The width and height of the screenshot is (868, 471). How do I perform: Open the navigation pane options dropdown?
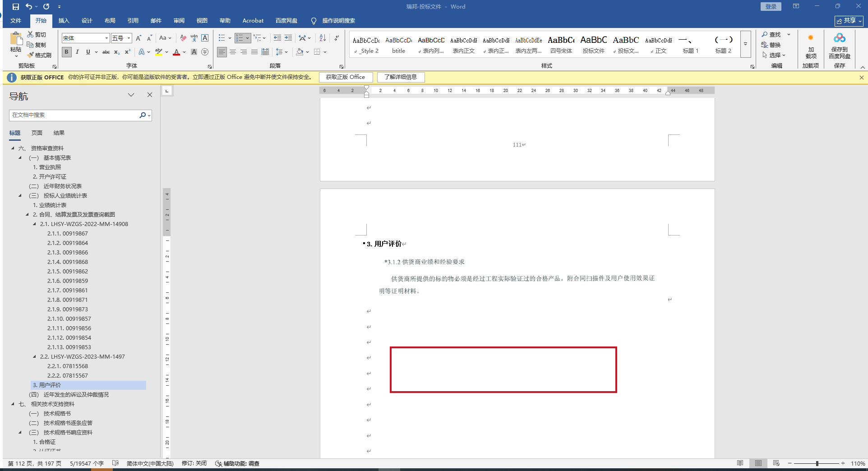131,95
